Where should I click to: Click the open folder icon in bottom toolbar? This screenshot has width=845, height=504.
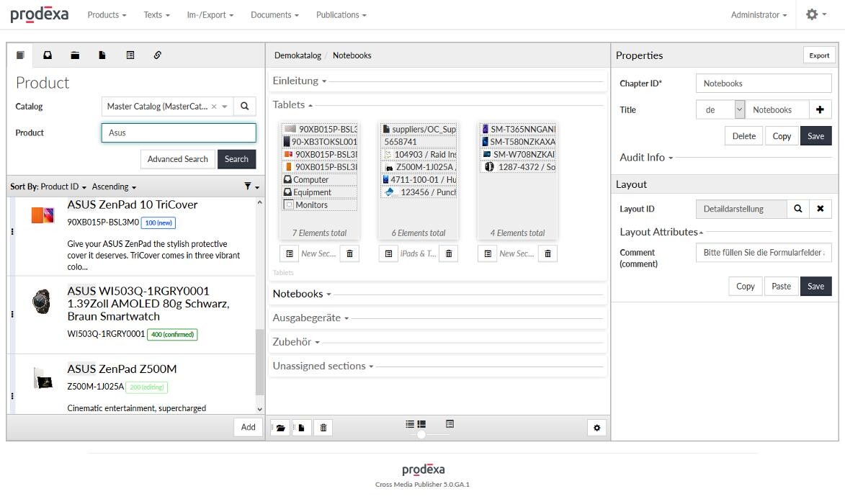click(x=280, y=428)
